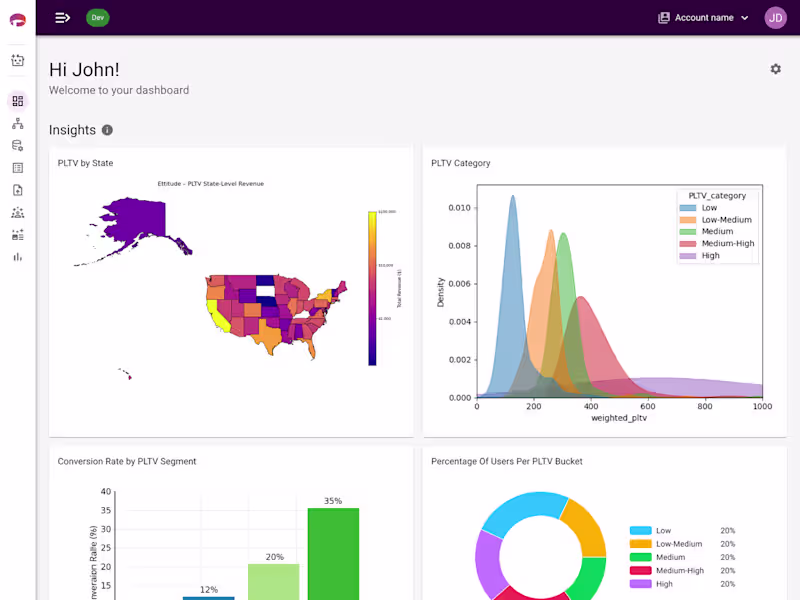This screenshot has width=800, height=600.
Task: Click Conversion Rate by PLTV Segment title
Action: (x=127, y=461)
